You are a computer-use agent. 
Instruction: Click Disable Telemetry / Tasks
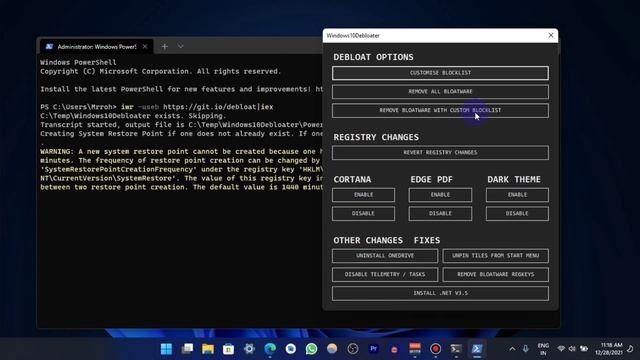click(385, 275)
